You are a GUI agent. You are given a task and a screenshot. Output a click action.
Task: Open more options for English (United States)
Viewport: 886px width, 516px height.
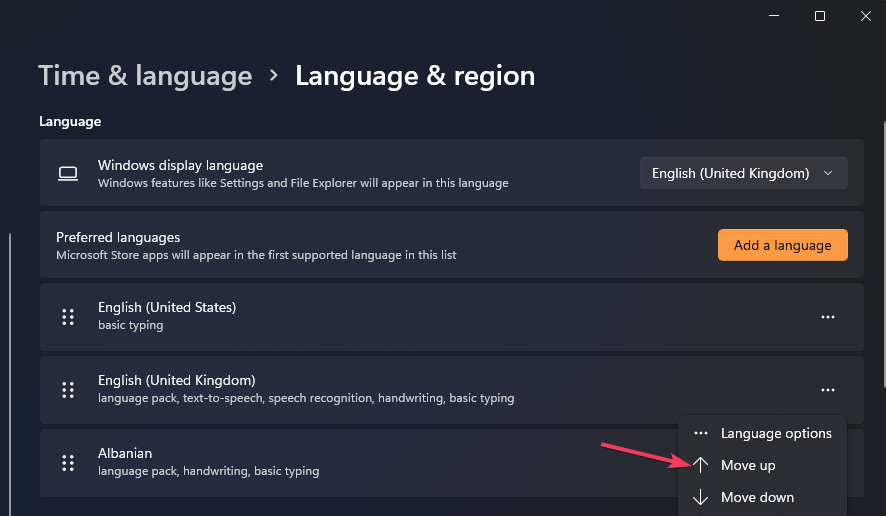click(x=828, y=317)
